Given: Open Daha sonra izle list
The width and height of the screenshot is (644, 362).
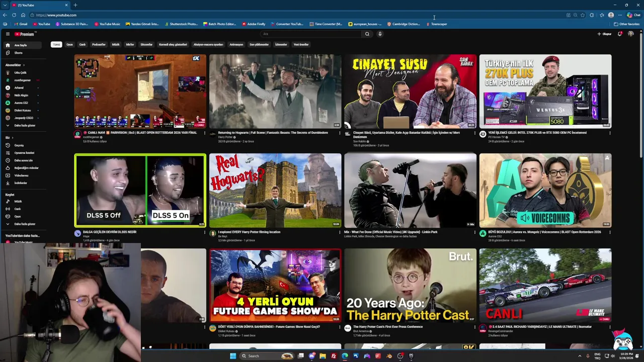Looking at the screenshot, I should pyautogui.click(x=24, y=160).
